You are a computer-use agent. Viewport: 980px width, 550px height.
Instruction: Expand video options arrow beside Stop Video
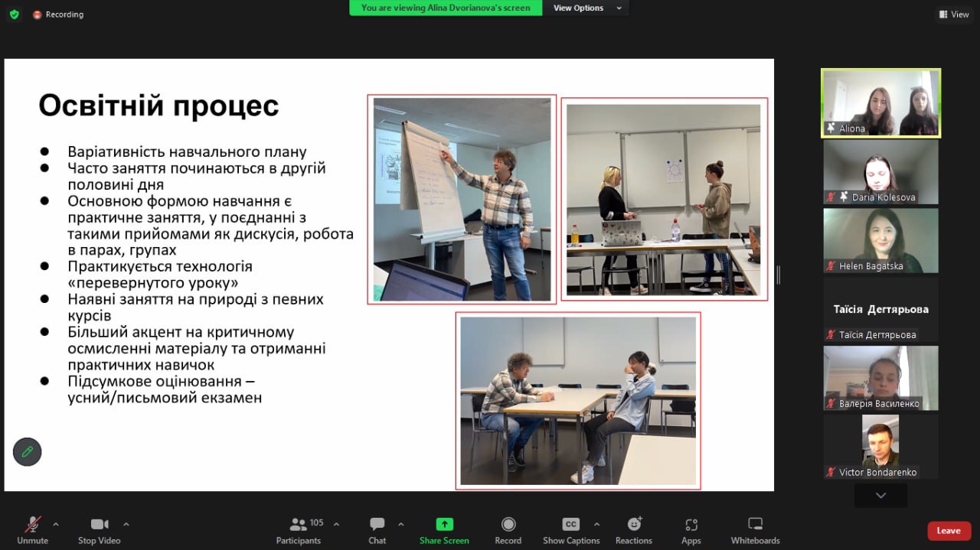[126, 524]
